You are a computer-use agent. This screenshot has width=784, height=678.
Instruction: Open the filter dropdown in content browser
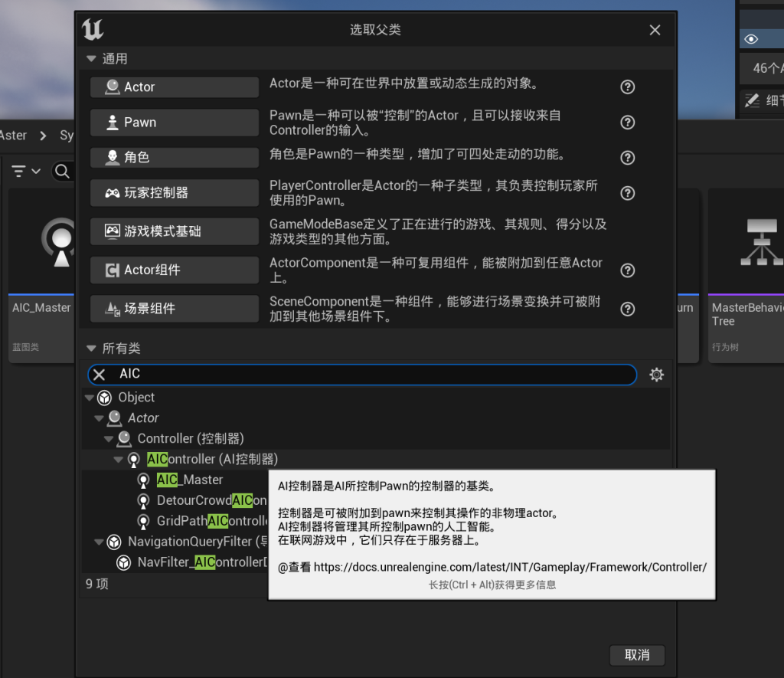(x=26, y=172)
